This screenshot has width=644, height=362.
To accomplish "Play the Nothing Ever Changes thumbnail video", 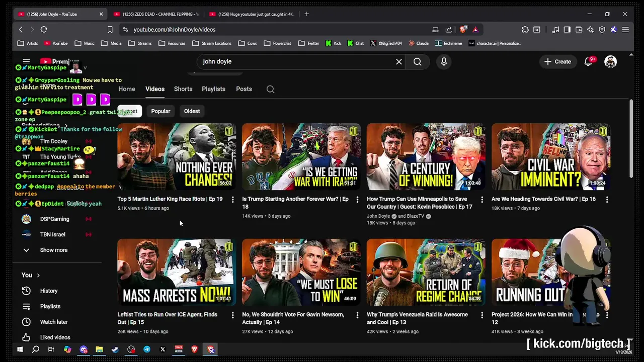I will click(x=177, y=157).
